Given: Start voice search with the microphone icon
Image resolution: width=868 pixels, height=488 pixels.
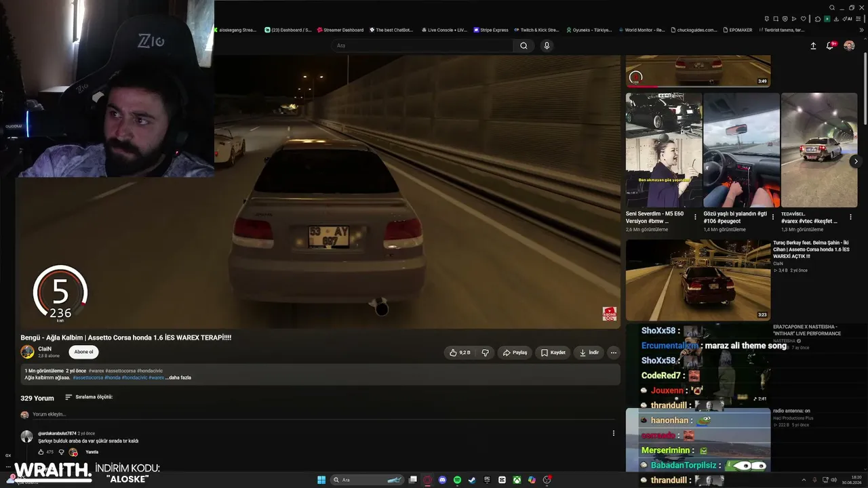Looking at the screenshot, I should (x=547, y=45).
